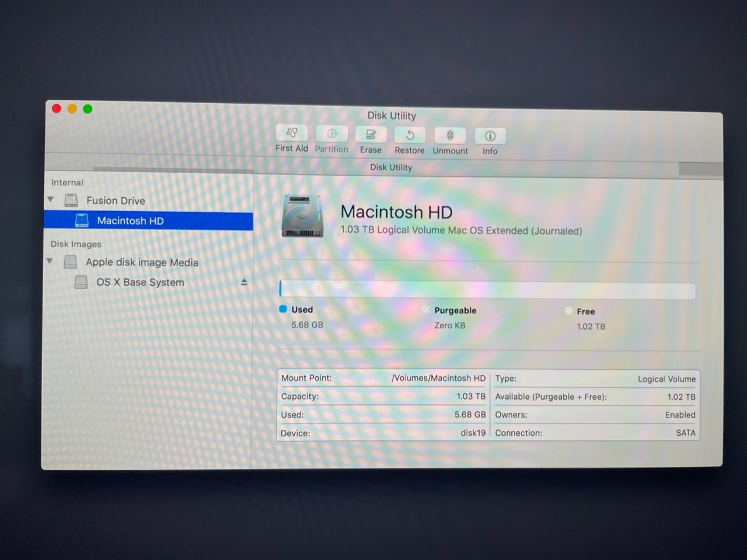Select OS X Base System volume

(x=140, y=282)
